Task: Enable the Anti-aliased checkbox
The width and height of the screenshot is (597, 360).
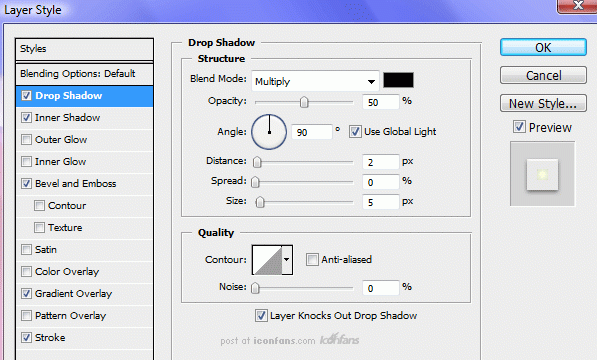Action: click(x=312, y=260)
